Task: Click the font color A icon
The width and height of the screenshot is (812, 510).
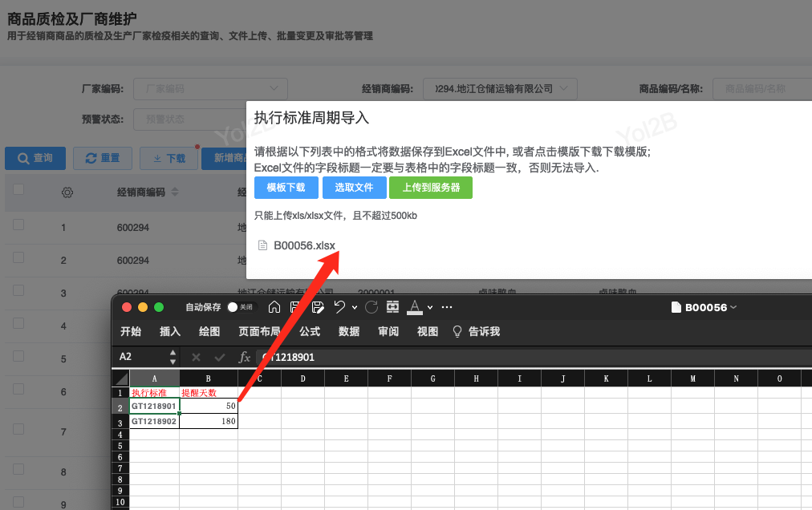Action: [x=414, y=306]
